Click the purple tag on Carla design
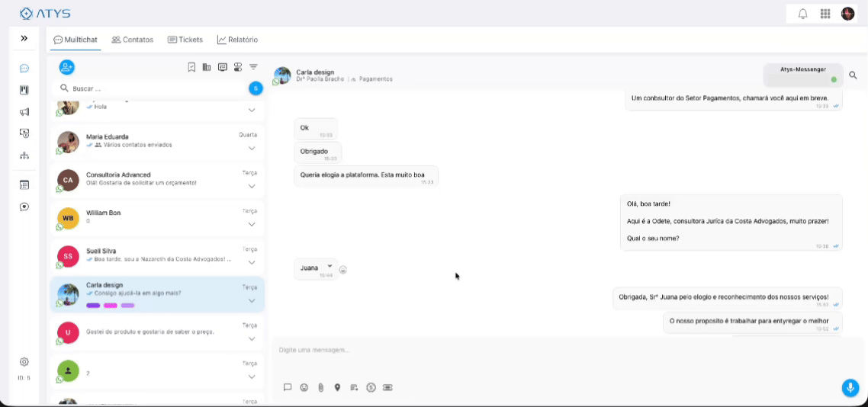The height and width of the screenshot is (407, 868). [x=93, y=305]
